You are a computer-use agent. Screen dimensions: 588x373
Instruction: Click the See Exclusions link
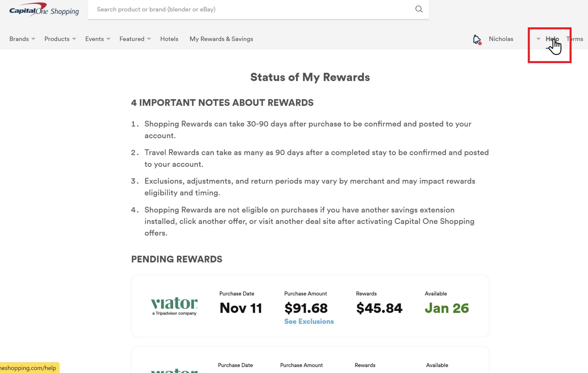pos(309,321)
